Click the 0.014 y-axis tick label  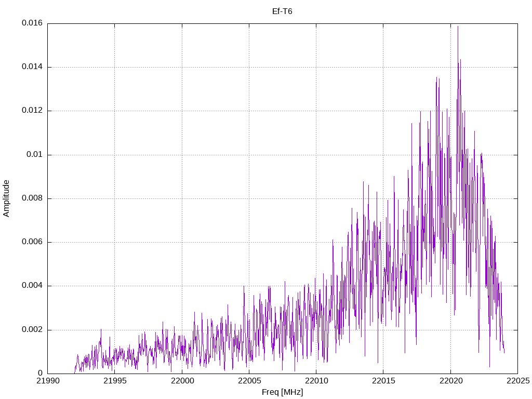click(x=32, y=67)
